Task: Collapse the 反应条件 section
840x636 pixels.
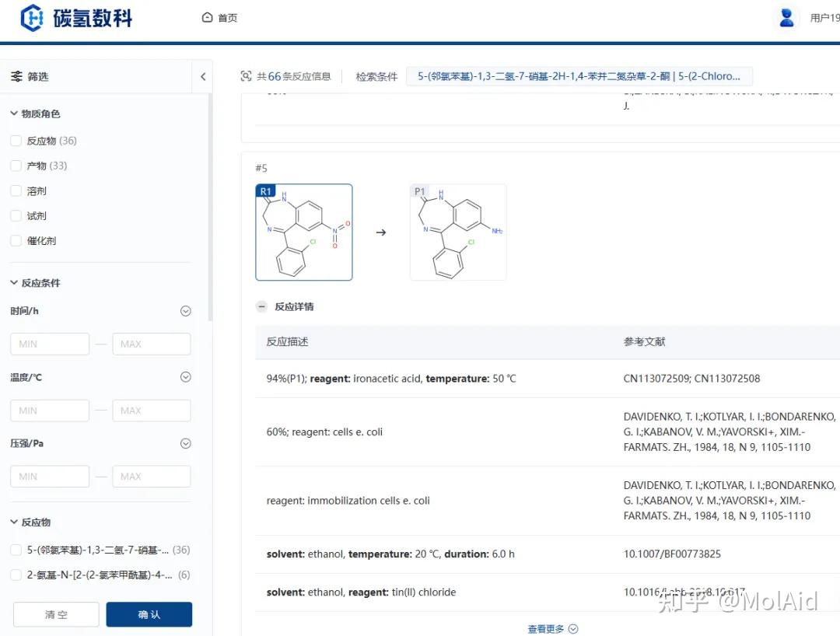Action: coord(14,283)
